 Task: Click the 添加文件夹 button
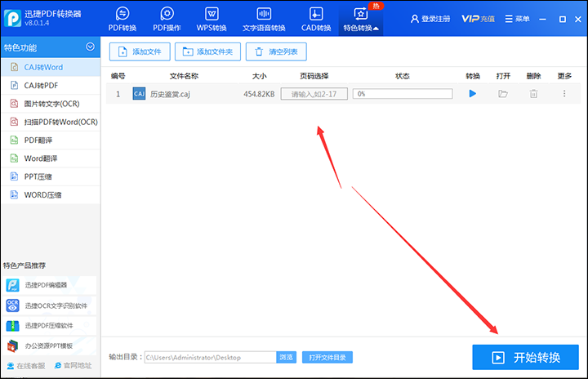pyautogui.click(x=207, y=51)
